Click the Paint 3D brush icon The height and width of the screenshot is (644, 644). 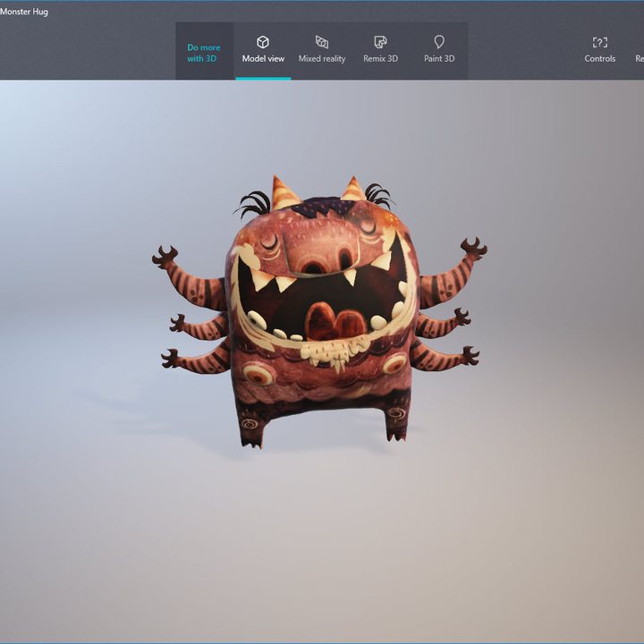click(439, 42)
